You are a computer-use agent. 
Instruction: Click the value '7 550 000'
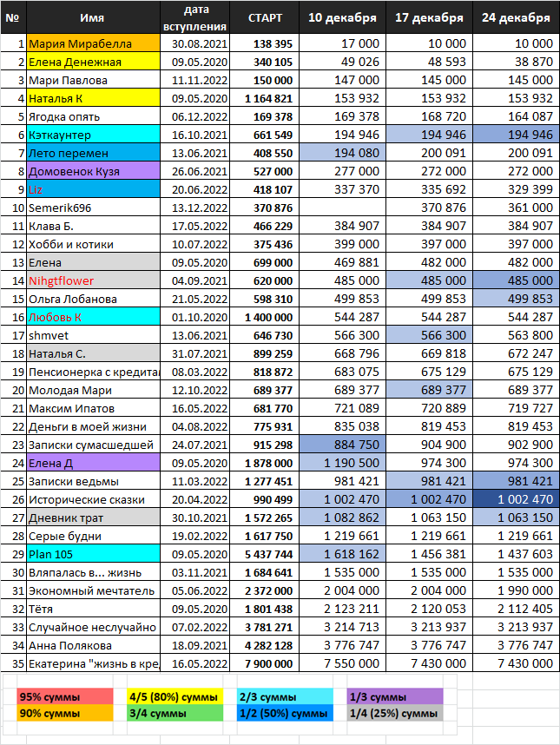point(342,663)
